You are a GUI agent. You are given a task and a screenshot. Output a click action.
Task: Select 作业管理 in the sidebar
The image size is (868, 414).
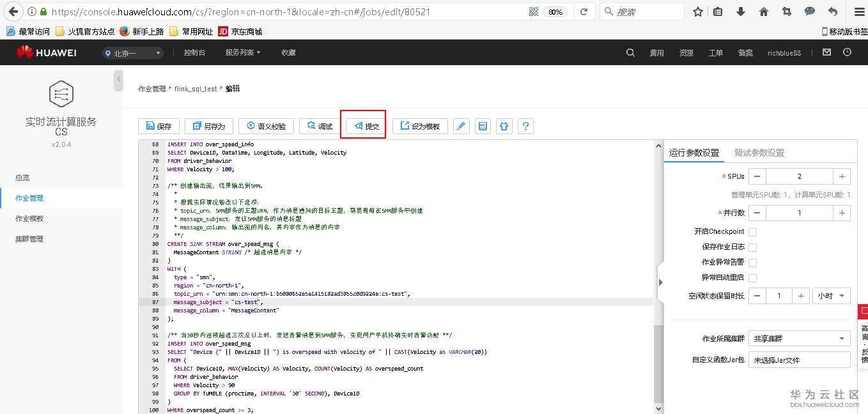pos(29,198)
